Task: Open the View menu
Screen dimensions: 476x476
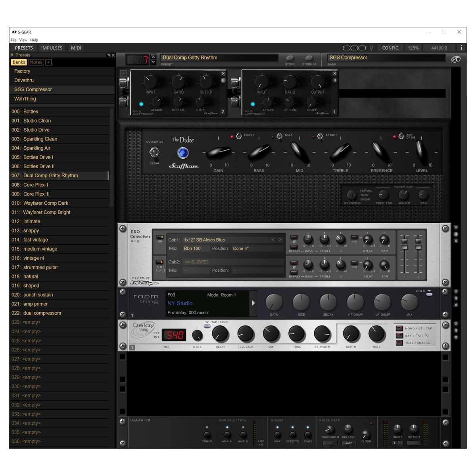Action: pyautogui.click(x=23, y=40)
